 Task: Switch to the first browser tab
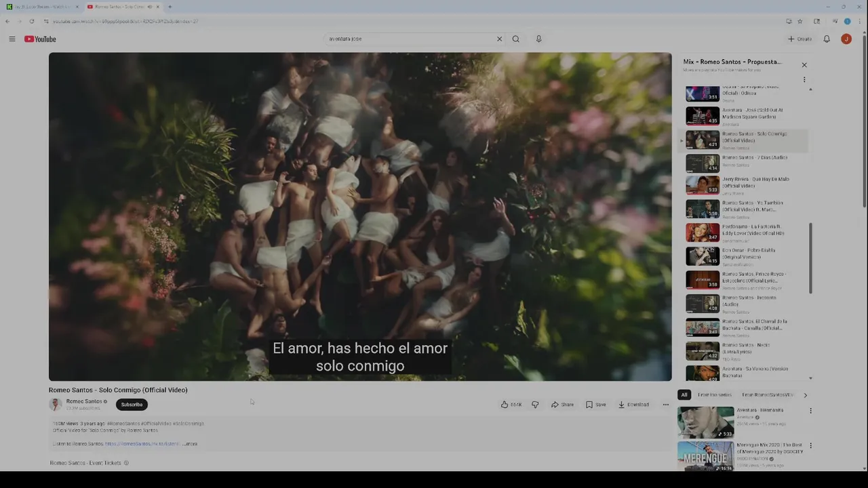click(43, 7)
